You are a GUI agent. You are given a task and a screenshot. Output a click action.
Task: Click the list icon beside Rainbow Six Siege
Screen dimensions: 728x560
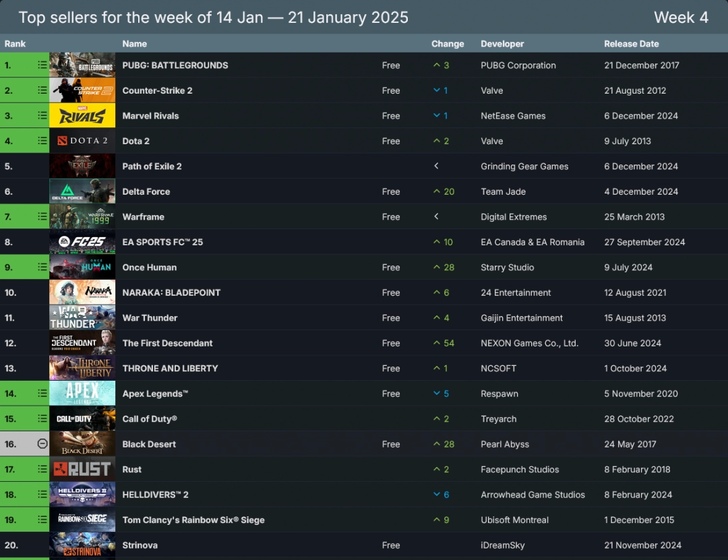(x=40, y=520)
